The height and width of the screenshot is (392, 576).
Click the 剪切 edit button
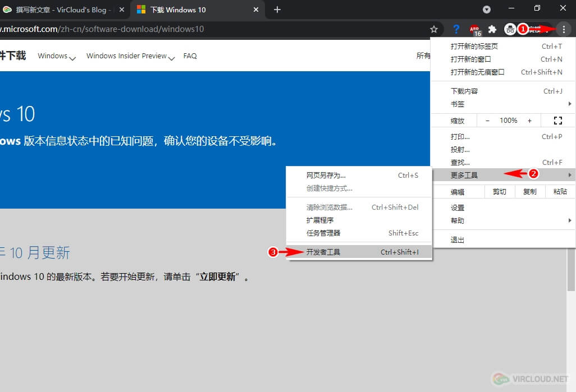(499, 192)
